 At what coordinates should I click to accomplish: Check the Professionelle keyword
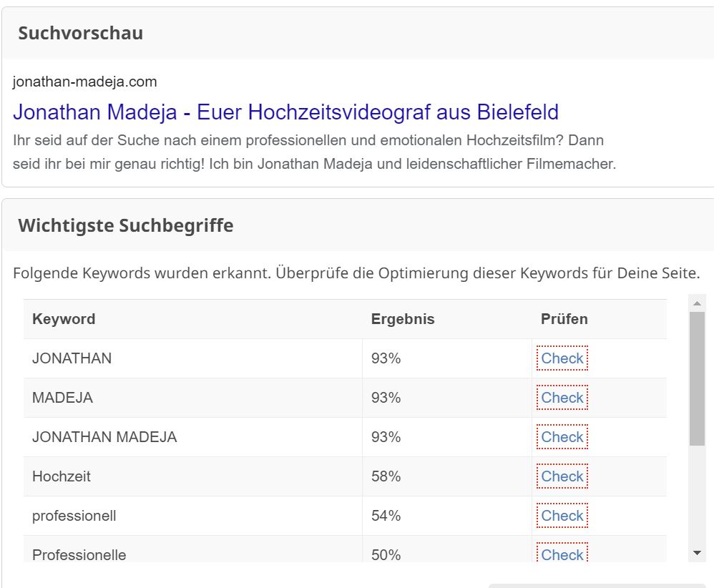pyautogui.click(x=562, y=554)
